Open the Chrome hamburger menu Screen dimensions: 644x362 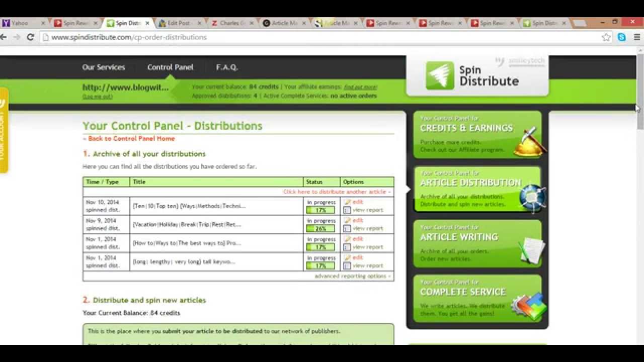pyautogui.click(x=637, y=37)
